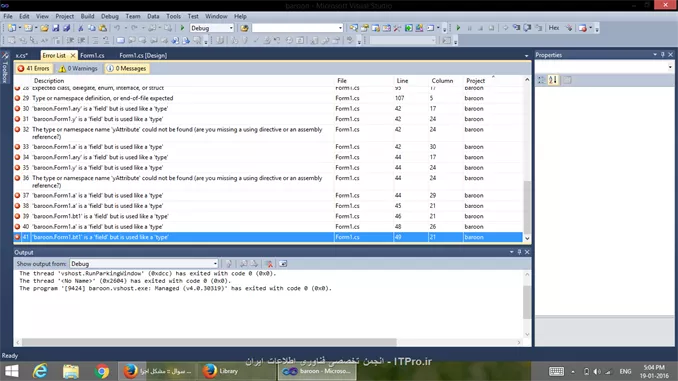Open the solution configuration Debug dropdown

coord(231,28)
